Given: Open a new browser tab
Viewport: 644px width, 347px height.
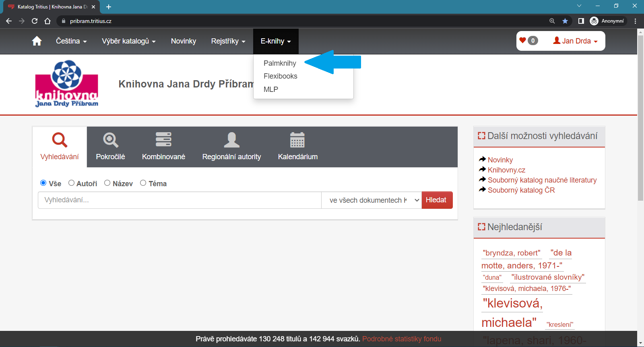Looking at the screenshot, I should point(109,7).
